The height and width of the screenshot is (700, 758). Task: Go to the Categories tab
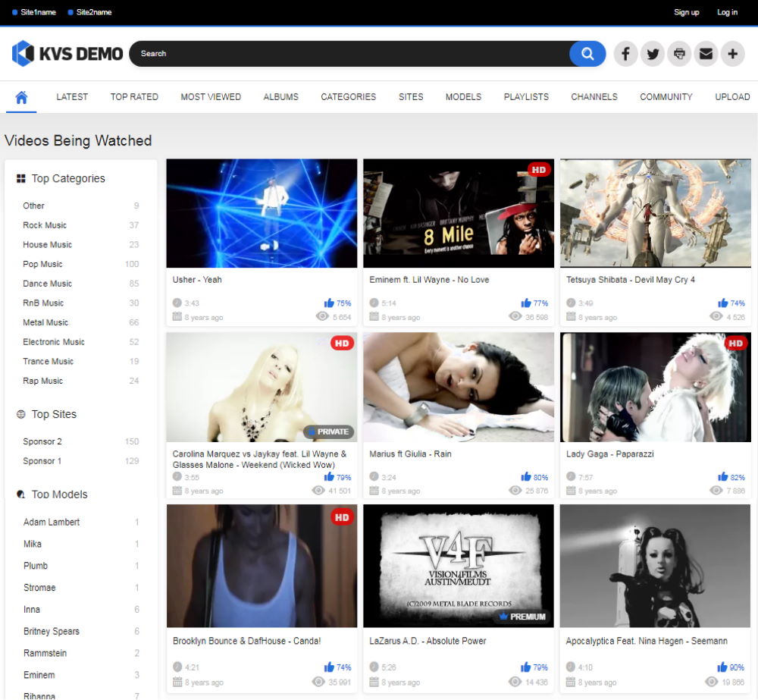[349, 97]
